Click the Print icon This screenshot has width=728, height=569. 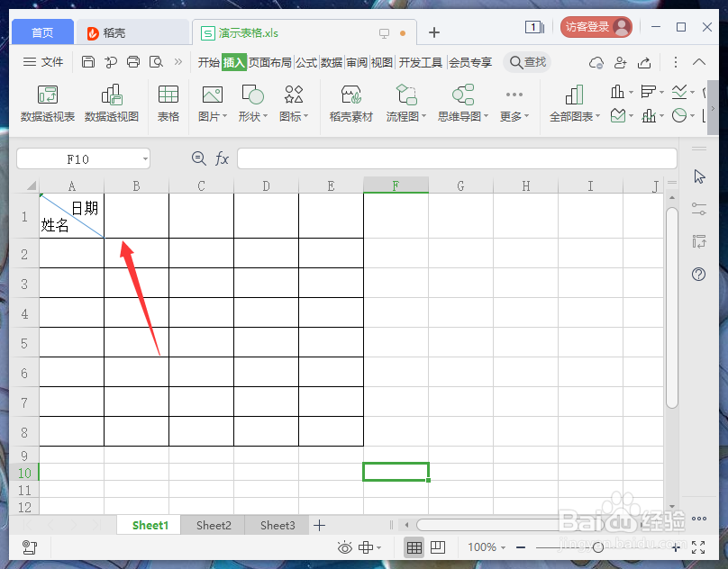(x=133, y=62)
